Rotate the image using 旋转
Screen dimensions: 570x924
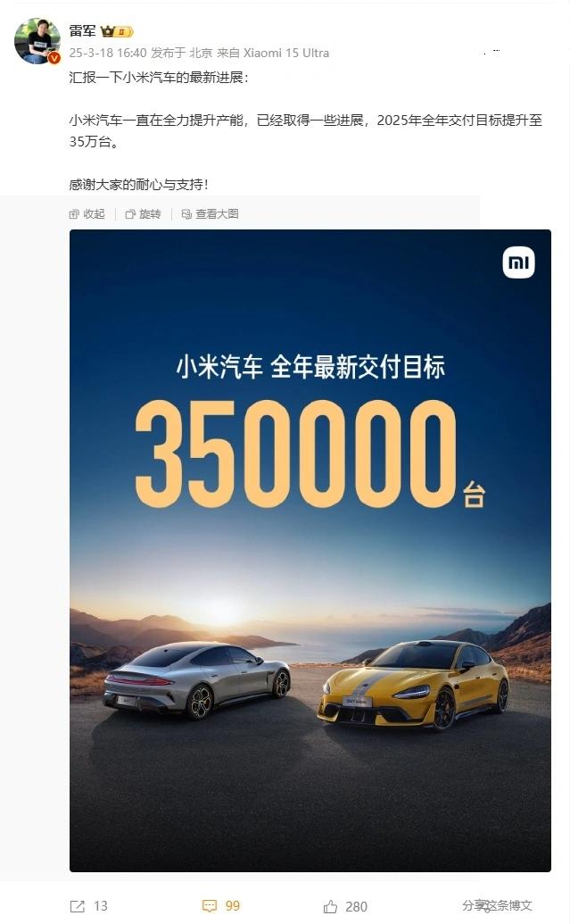tap(143, 214)
